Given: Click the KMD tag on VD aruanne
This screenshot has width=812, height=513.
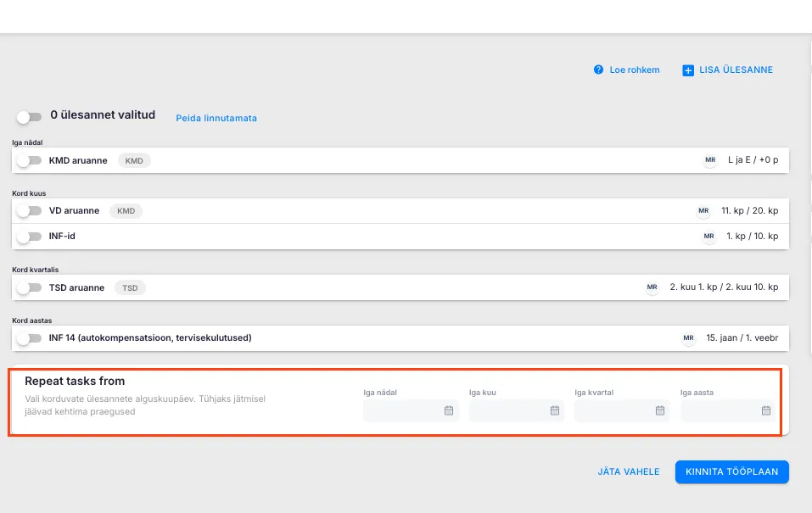Looking at the screenshot, I should (x=126, y=211).
